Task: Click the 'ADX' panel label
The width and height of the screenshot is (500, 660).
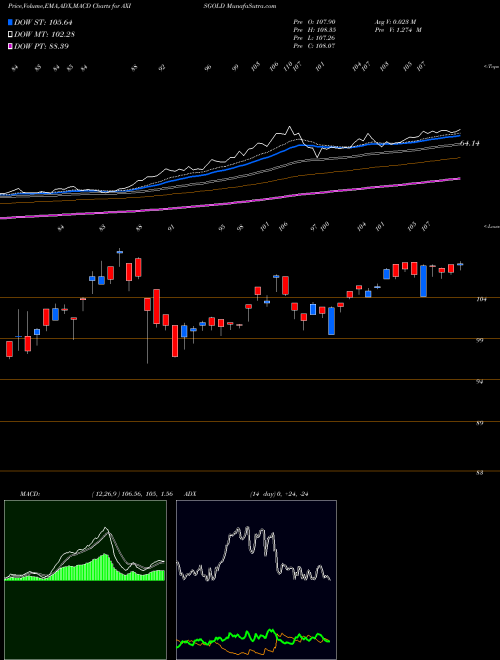Action: [x=190, y=494]
